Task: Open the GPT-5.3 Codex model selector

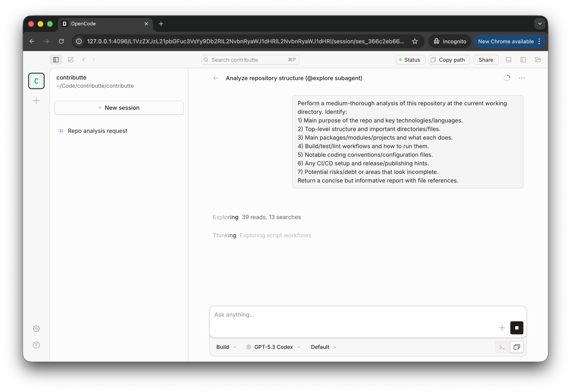Action: click(273, 347)
